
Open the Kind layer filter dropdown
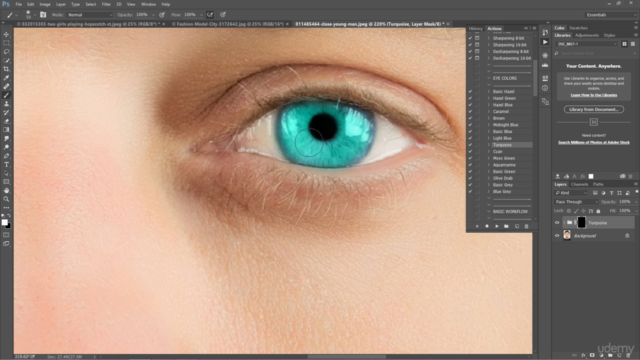click(571, 193)
